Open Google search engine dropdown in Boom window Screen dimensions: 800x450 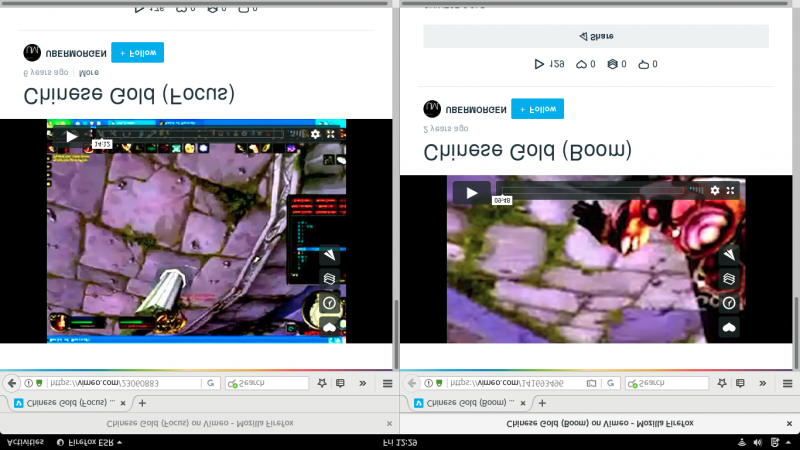click(611, 383)
